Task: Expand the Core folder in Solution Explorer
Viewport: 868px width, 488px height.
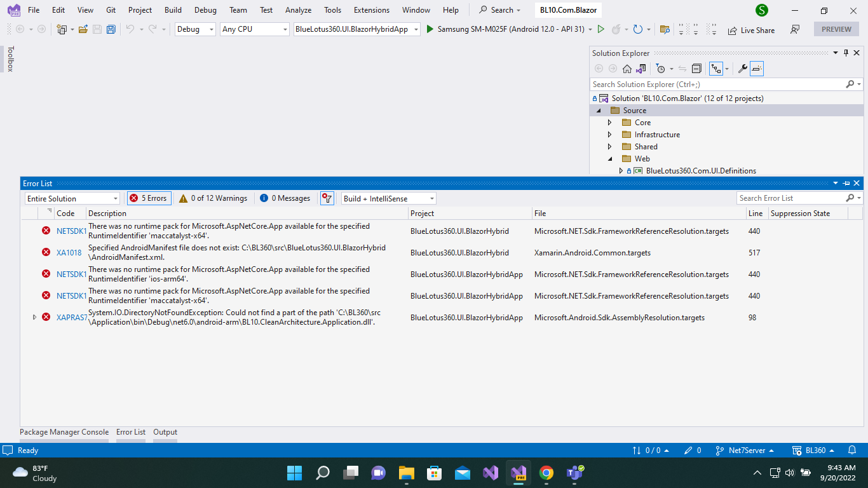Action: click(x=609, y=122)
